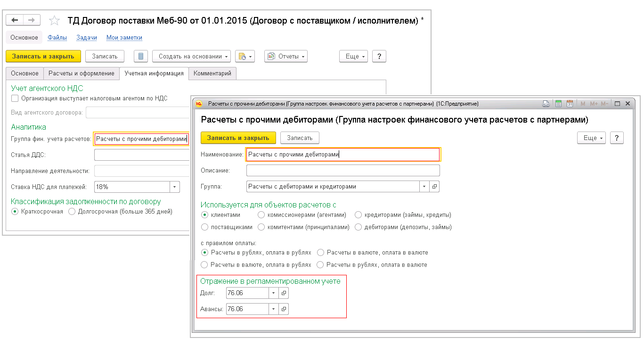This screenshot has height=346, width=644.
Task: Click the Наименование field in settings window
Action: point(343,154)
